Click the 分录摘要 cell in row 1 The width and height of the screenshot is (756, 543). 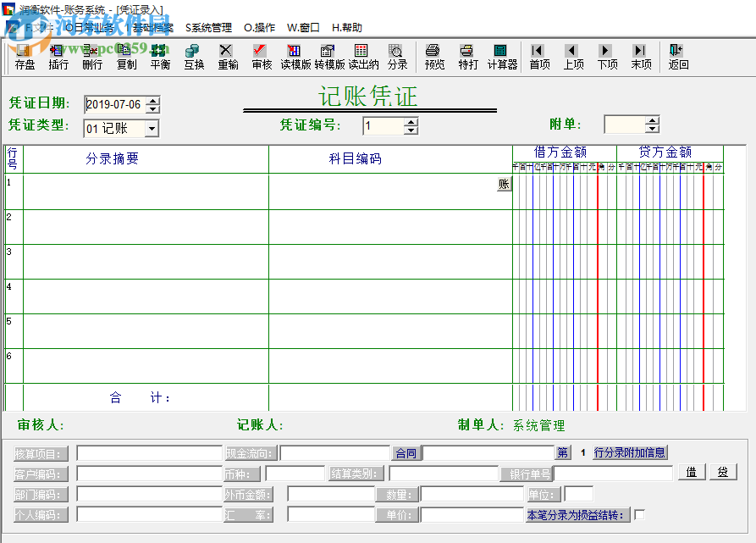(x=146, y=192)
